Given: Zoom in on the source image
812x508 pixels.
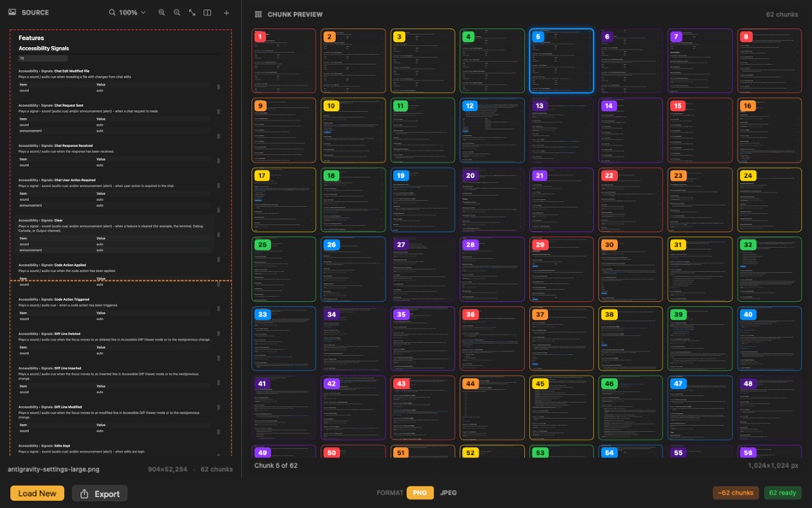Looking at the screenshot, I should point(162,12).
